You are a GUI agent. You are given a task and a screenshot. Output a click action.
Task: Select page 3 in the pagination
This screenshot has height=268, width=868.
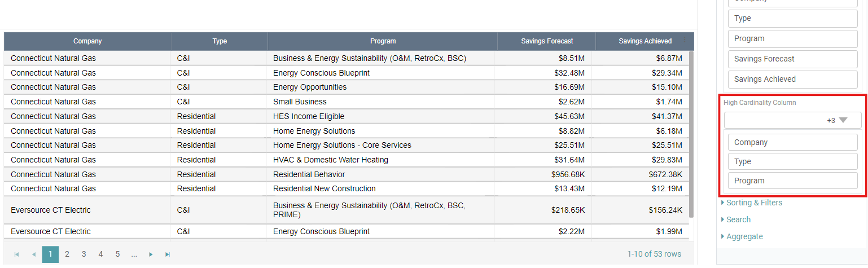84,254
